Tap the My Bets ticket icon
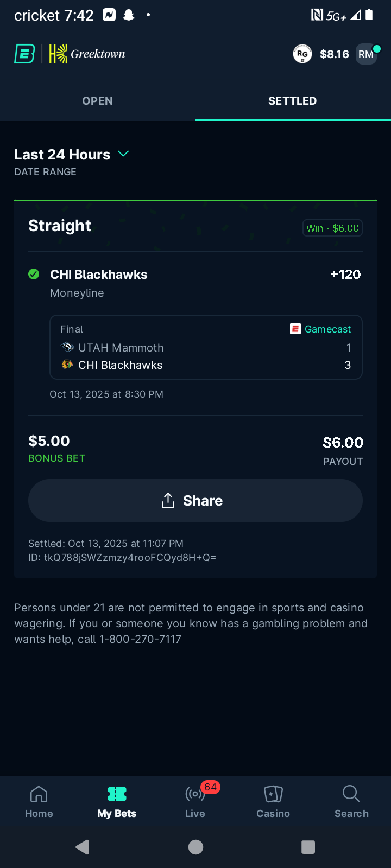The height and width of the screenshot is (868, 391). click(x=117, y=794)
